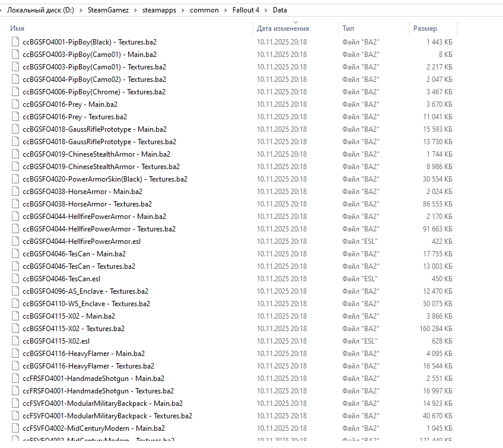
Task: Select ccFRSFO4001-HandmadeShotgun - Textures.ba2 file
Action: coord(98,391)
